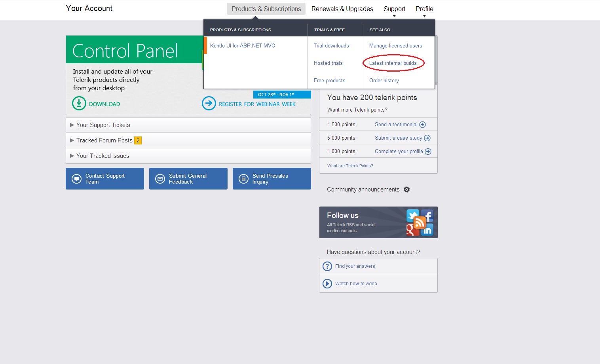Click 'Have questions about your account?' text

[374, 252]
